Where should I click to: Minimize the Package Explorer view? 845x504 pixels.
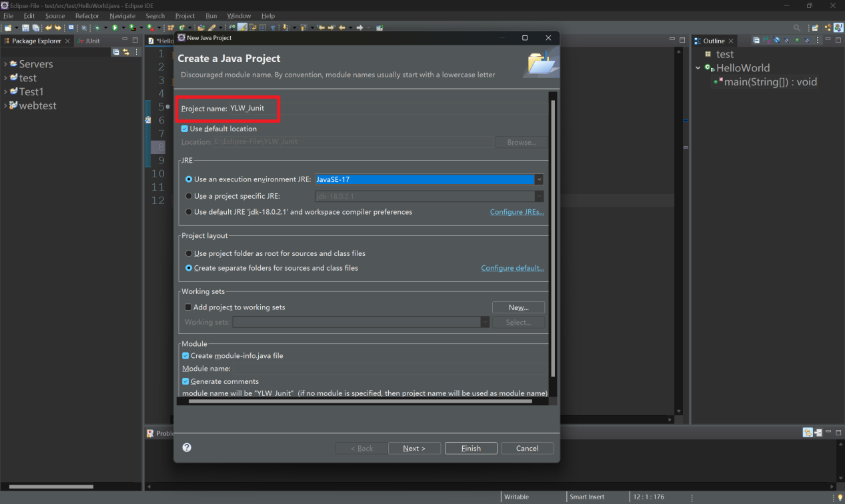point(125,40)
